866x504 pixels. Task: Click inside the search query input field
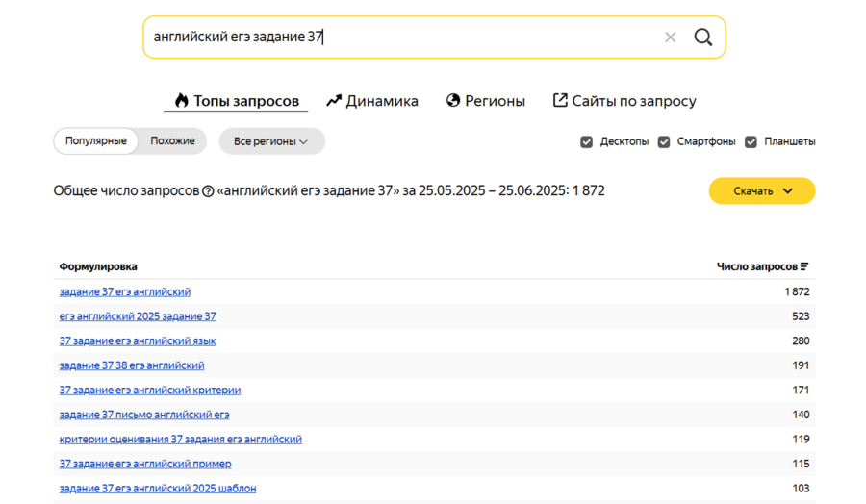[x=404, y=38]
